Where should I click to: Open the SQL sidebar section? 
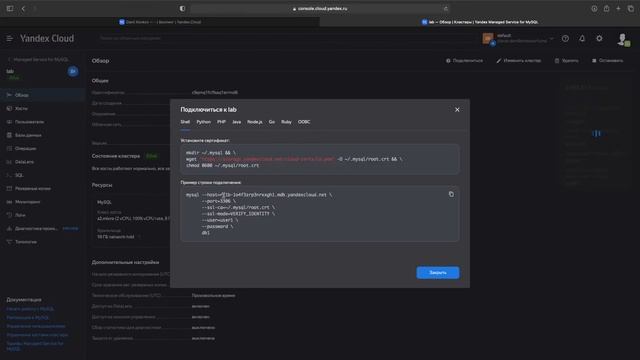pyautogui.click(x=42, y=175)
